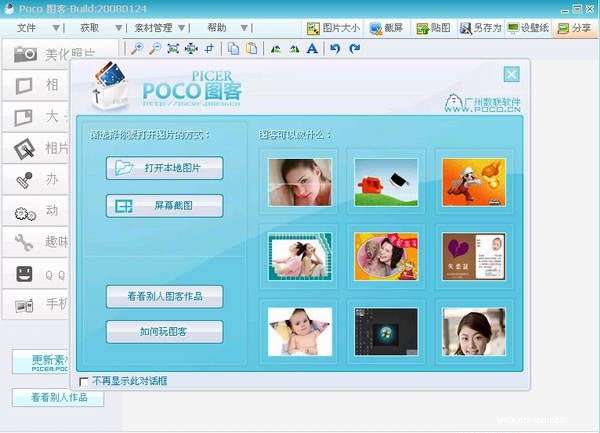Expand the dropdown arrow beside 素材管理
Image resolution: width=600 pixels, height=433 pixels.
coord(182,28)
